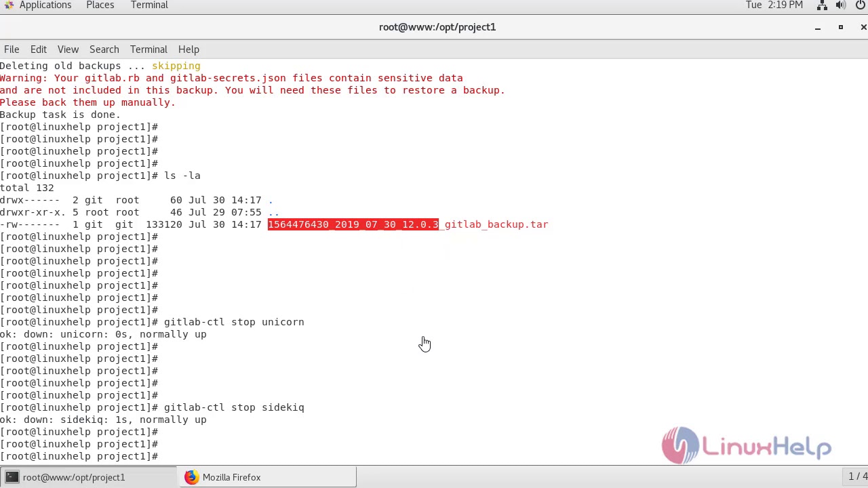The width and height of the screenshot is (868, 488).
Task: Open the Edit menu
Action: point(38,49)
